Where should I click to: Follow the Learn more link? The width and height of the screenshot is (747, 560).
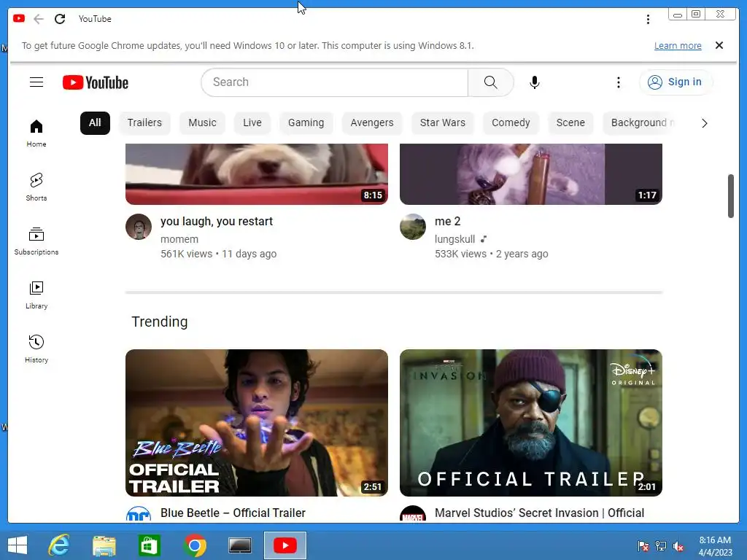coord(678,46)
